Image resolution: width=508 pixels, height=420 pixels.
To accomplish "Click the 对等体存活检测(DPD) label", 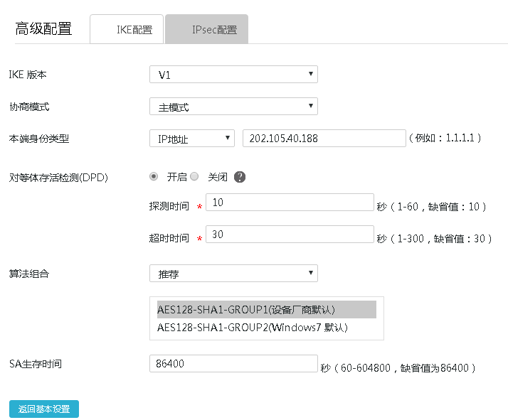I will click(x=58, y=178).
